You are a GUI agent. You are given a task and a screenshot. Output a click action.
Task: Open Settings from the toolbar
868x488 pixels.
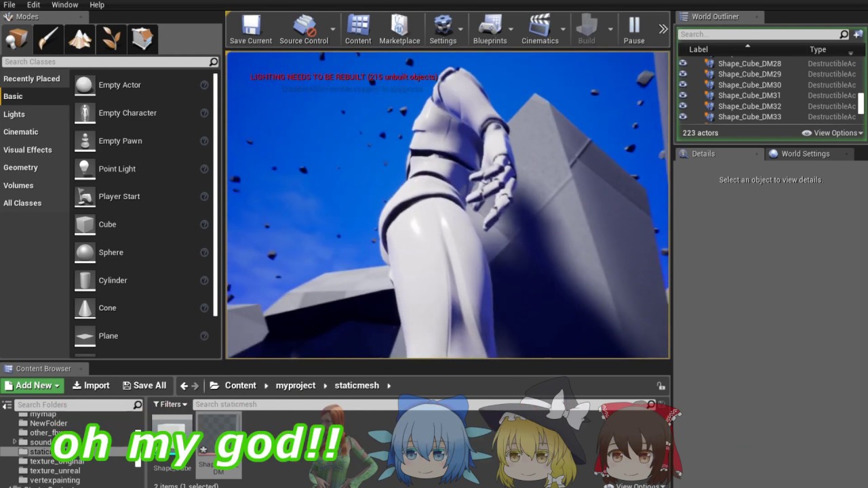[443, 30]
